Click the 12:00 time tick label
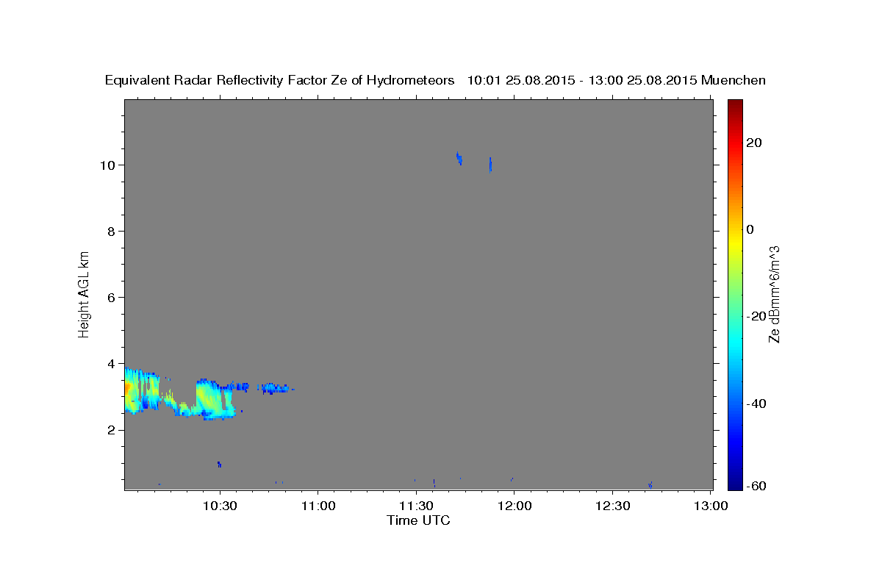Viewport: 882px width, 588px height. pyautogui.click(x=514, y=506)
